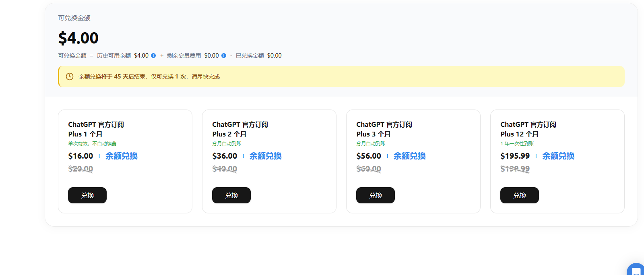Click 兑换 button on Plus 3 个月 card
The image size is (644, 275).
point(376,195)
